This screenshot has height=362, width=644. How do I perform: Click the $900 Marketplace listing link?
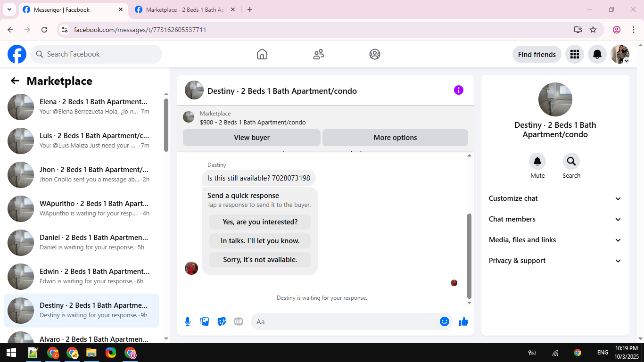point(253,122)
